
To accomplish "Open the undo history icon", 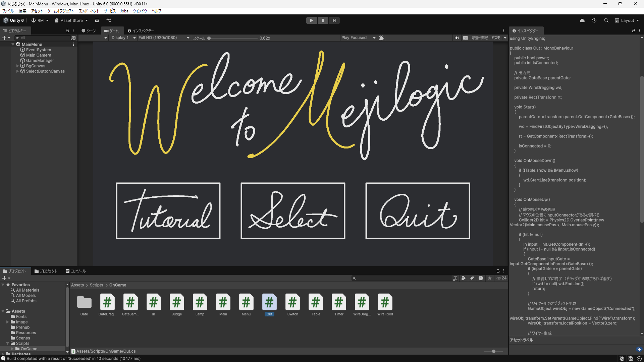I will (594, 20).
